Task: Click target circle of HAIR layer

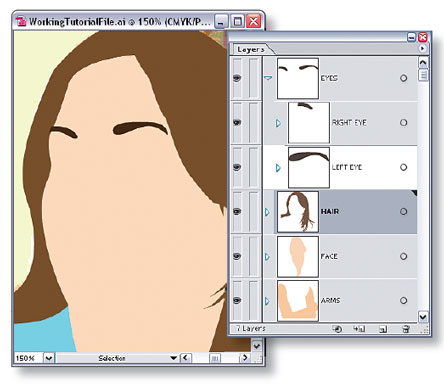Action: click(x=403, y=211)
